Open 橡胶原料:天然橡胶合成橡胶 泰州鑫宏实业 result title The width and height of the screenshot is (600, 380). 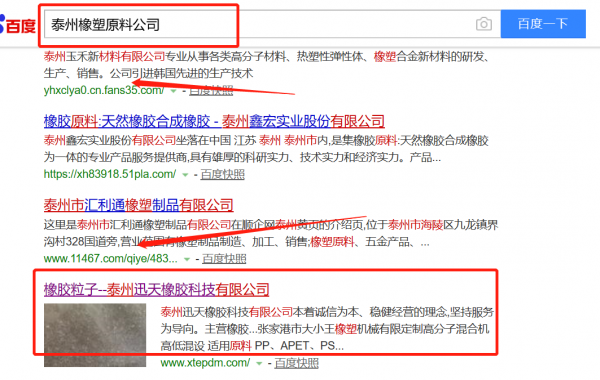[x=214, y=121]
